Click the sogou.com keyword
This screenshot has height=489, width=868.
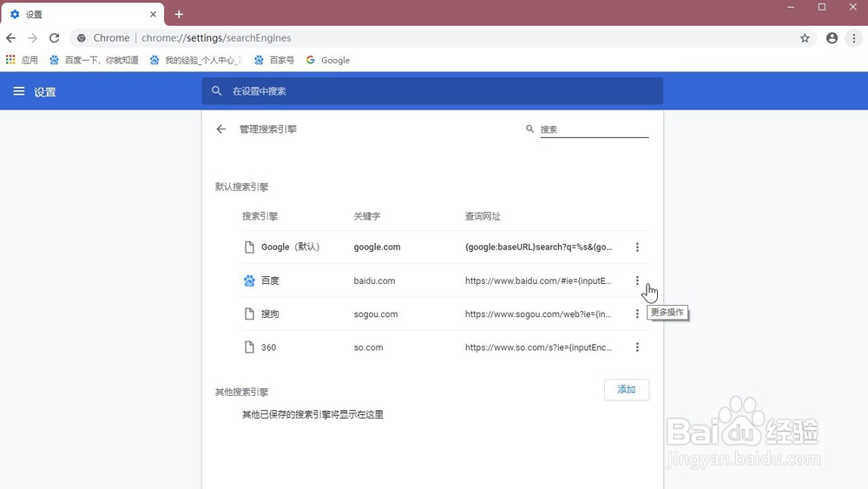coord(376,314)
